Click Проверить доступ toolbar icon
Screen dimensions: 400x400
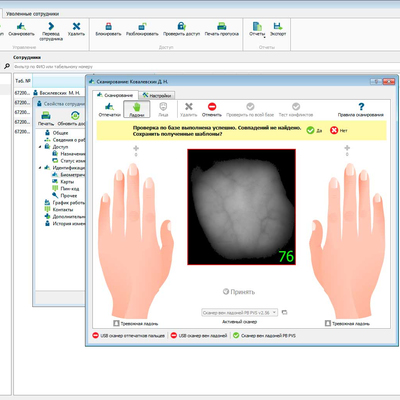(x=181, y=26)
